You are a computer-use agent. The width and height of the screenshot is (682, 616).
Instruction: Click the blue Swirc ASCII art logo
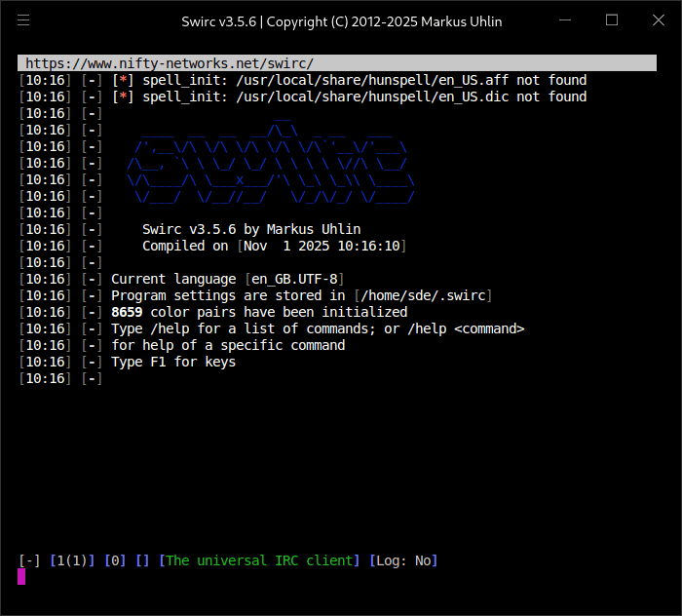click(271, 162)
